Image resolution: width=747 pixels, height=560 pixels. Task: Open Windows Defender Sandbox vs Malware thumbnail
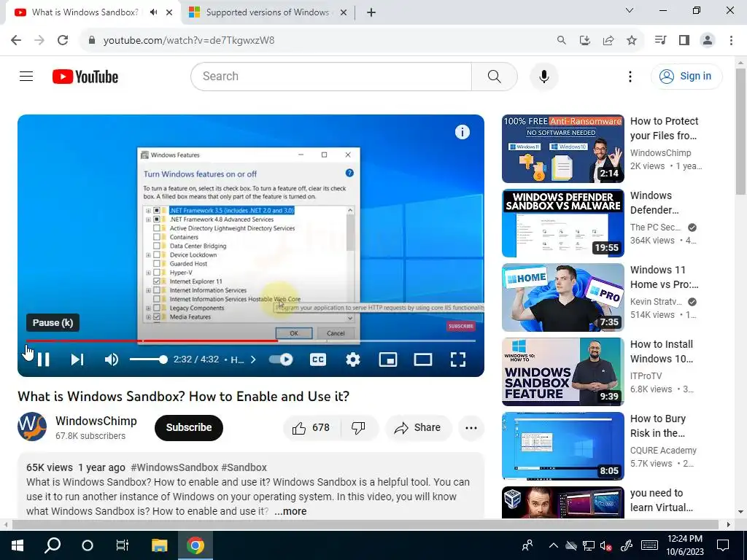click(562, 223)
